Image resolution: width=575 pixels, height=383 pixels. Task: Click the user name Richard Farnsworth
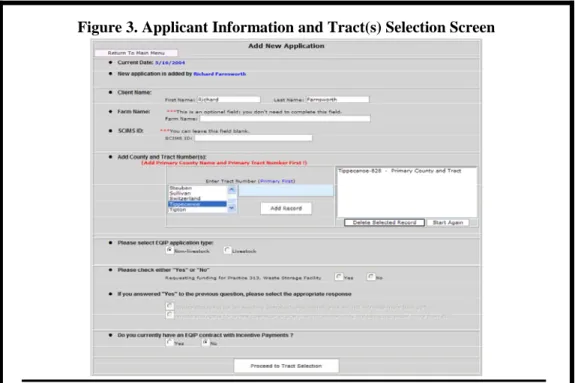tap(220, 74)
